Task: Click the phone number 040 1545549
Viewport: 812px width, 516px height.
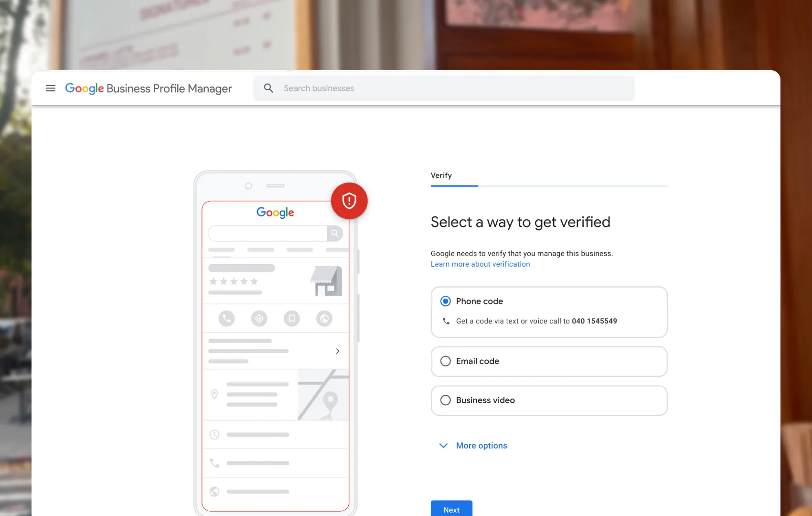Action: pos(594,321)
